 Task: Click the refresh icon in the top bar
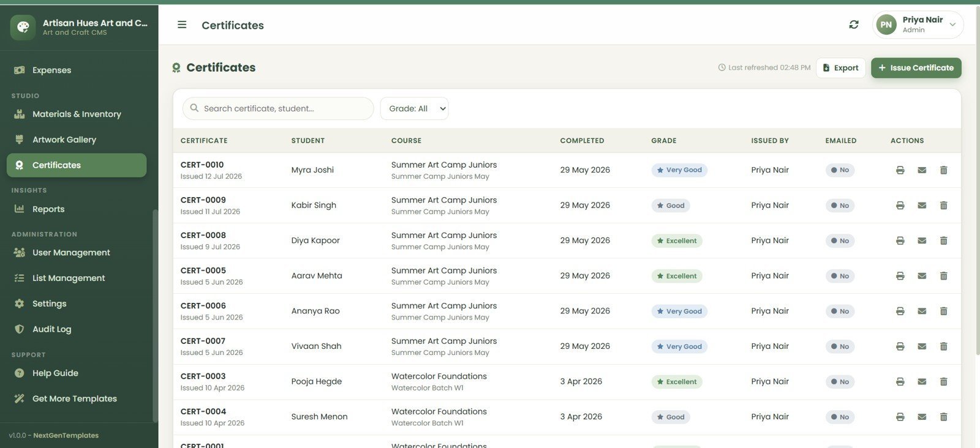[x=854, y=24]
